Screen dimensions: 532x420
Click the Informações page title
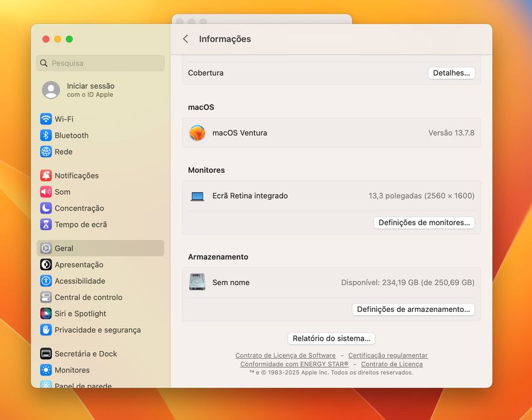click(x=225, y=39)
